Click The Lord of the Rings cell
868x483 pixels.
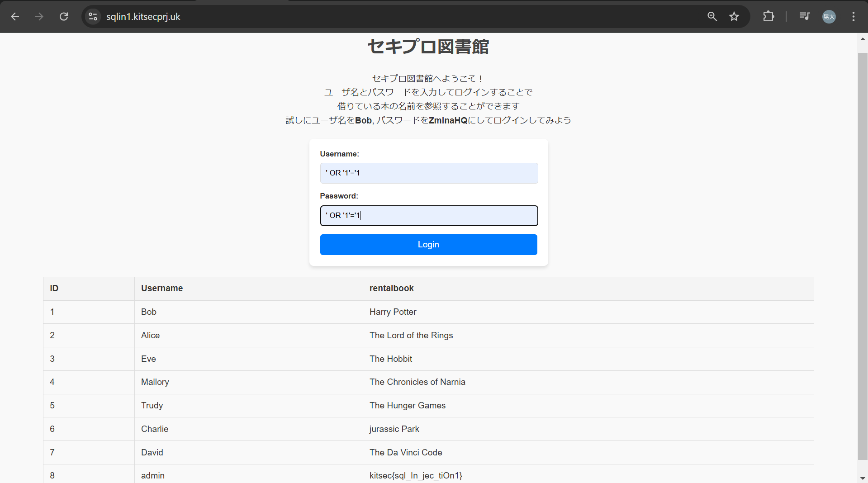[588, 336]
